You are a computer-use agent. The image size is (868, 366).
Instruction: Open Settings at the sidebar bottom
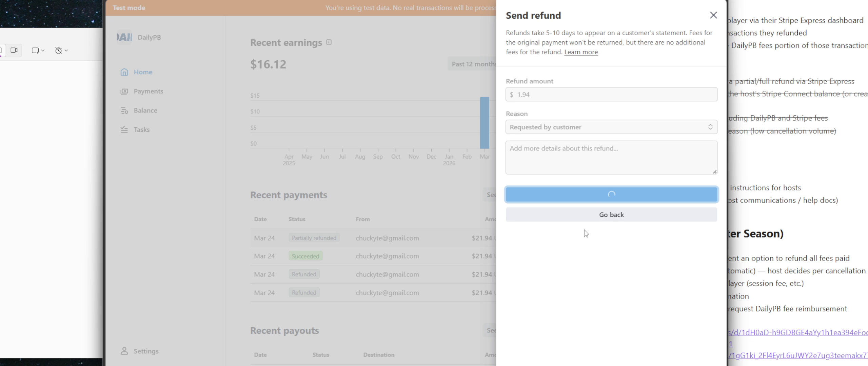(146, 351)
